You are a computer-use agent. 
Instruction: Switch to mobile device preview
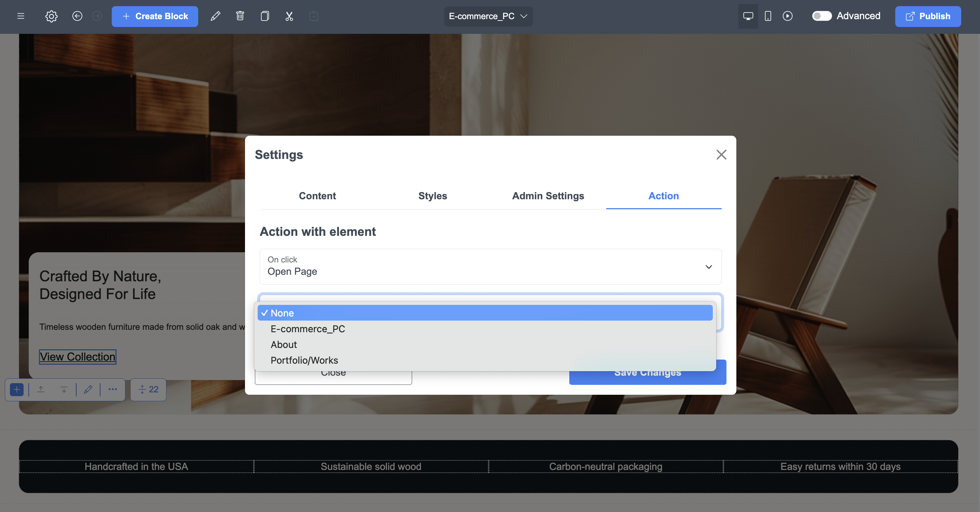point(768,16)
